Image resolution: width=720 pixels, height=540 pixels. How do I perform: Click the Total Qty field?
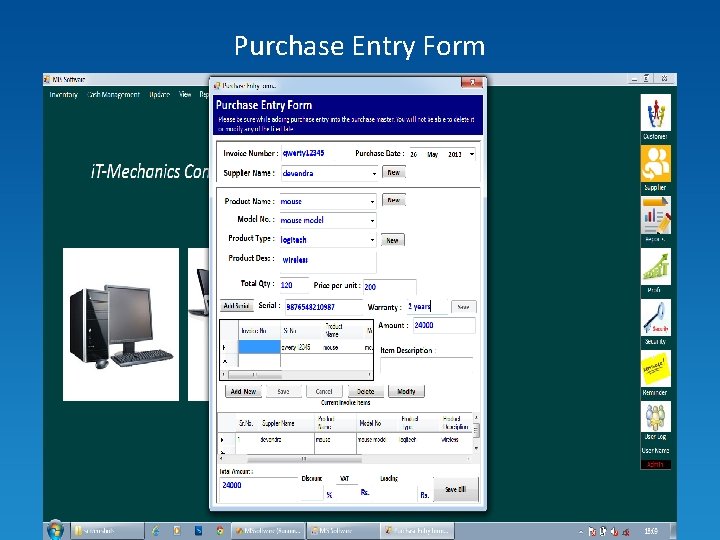pyautogui.click(x=294, y=285)
